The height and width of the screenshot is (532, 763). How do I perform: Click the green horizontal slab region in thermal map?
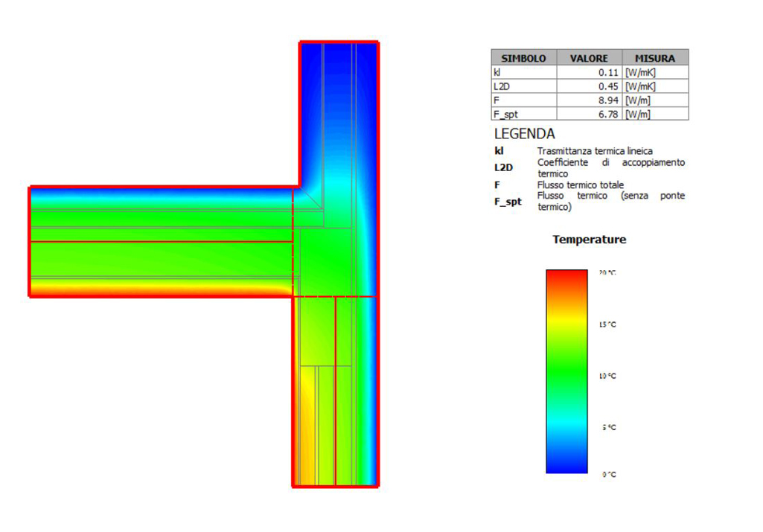coord(161,243)
